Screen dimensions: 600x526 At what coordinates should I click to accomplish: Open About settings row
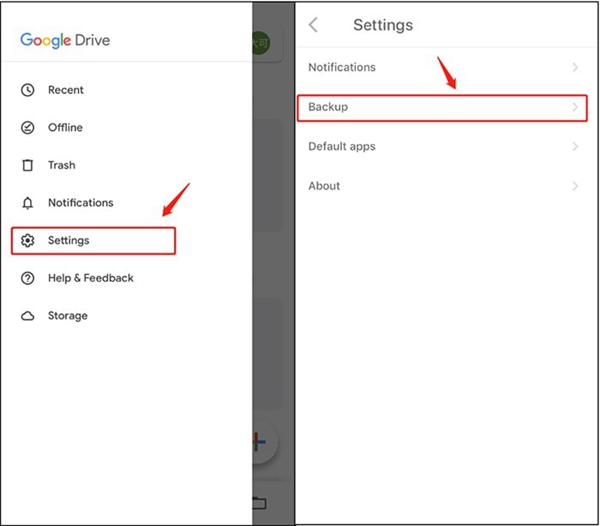(x=442, y=186)
